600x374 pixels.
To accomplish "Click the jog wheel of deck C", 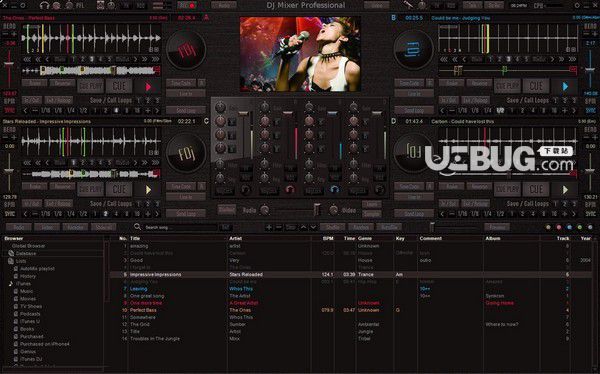I will coord(186,153).
